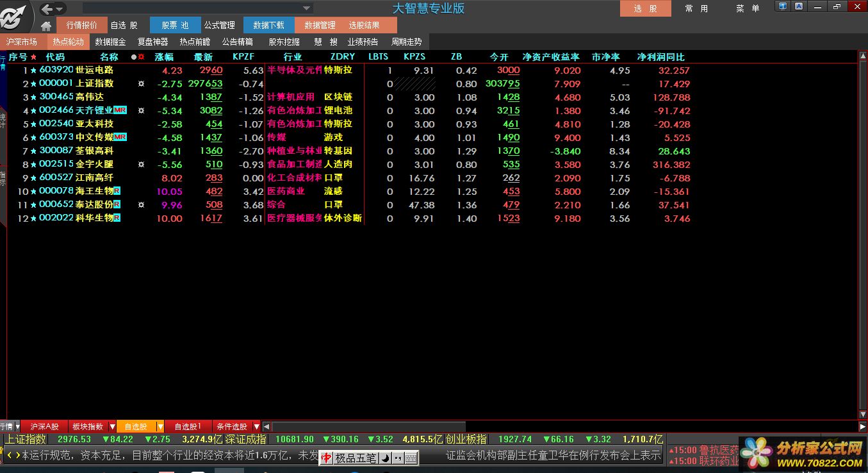Open 数据掘金

click(x=111, y=42)
